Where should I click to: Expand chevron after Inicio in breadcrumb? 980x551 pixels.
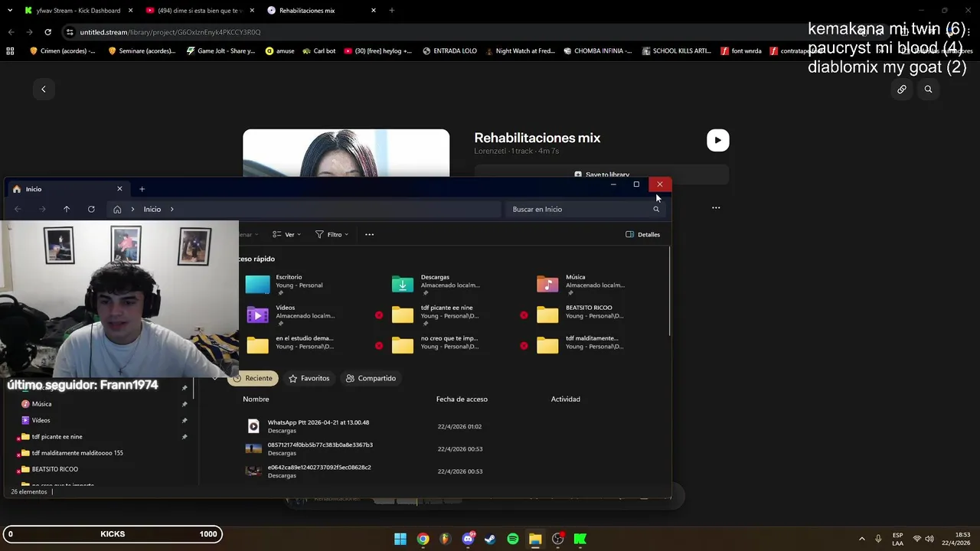pos(171,209)
